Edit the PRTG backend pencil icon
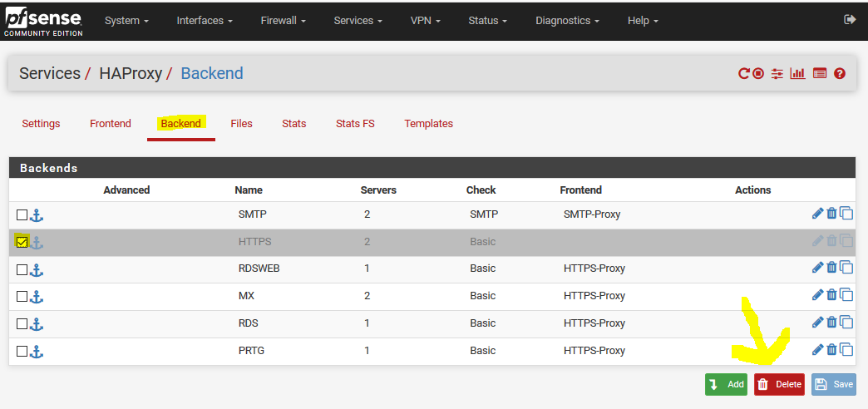The height and width of the screenshot is (409, 868). click(x=817, y=349)
